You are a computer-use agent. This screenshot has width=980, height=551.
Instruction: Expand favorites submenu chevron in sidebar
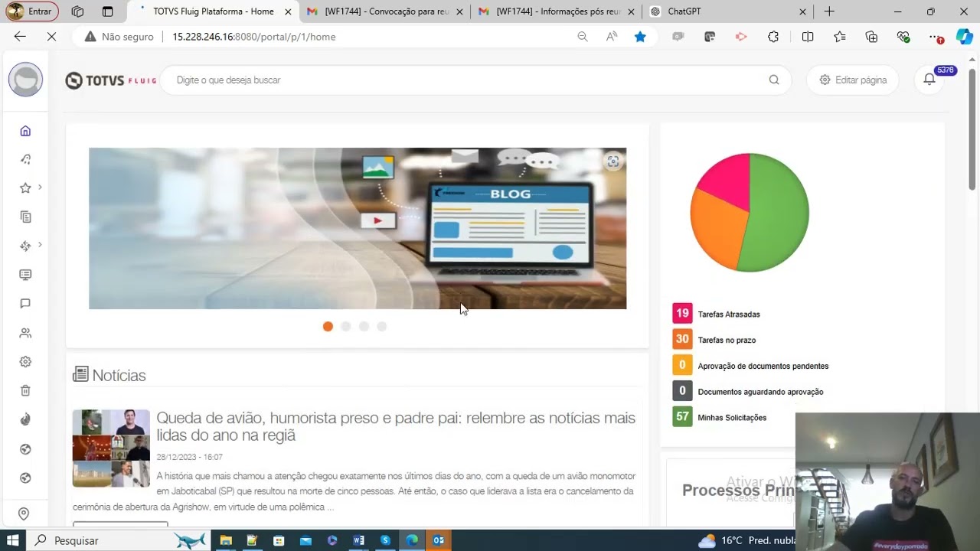(40, 187)
